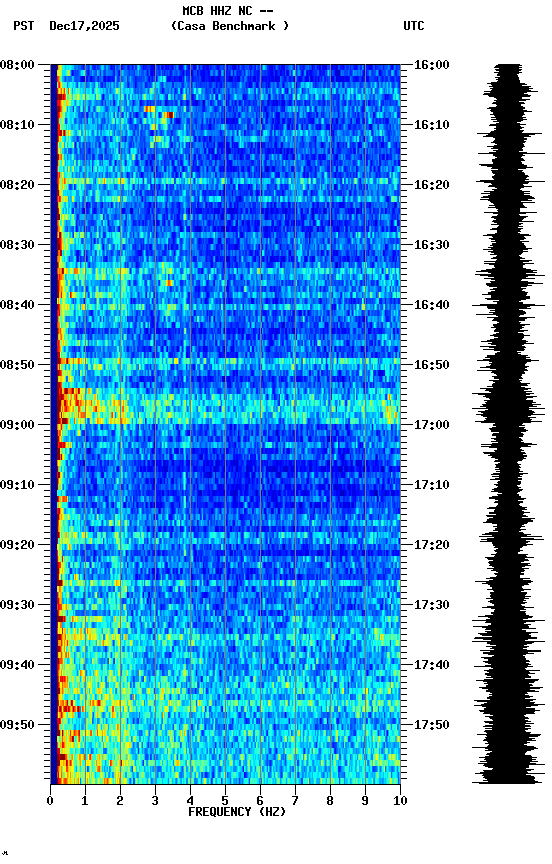This screenshot has width=552, height=864.
Task: Click the 17:10 UTC time label
Action: click(432, 485)
